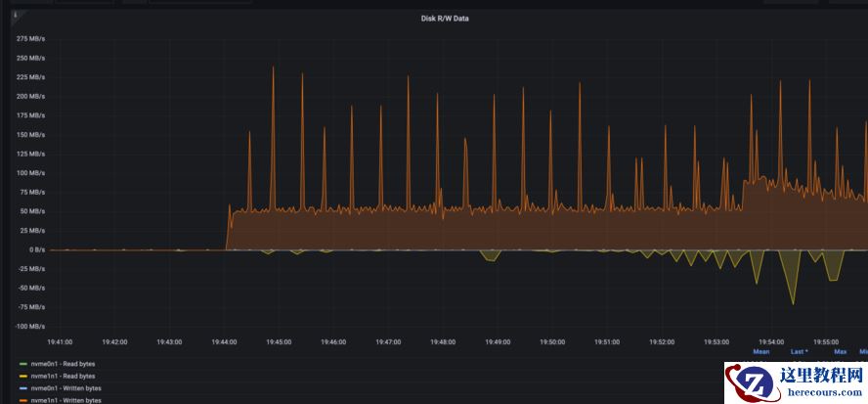Viewport: 868px width, 404px height.
Task: Click the 250 MB/s y-axis label
Action: (30, 58)
